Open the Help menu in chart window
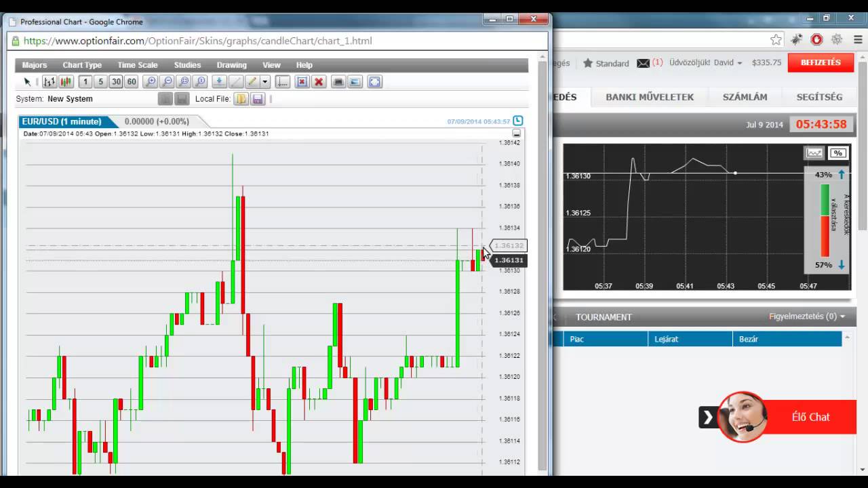 [x=304, y=65]
